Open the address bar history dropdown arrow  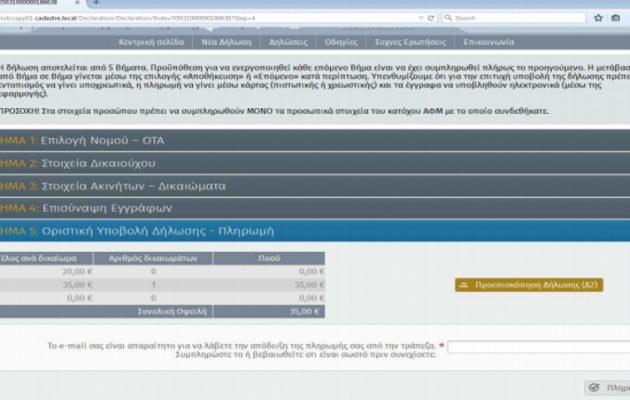pyautogui.click(x=421, y=18)
